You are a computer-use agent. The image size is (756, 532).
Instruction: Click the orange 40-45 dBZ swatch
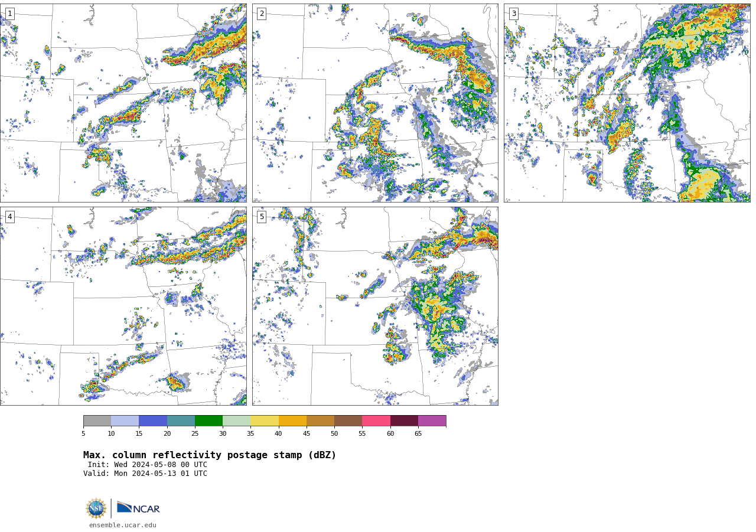[292, 421]
